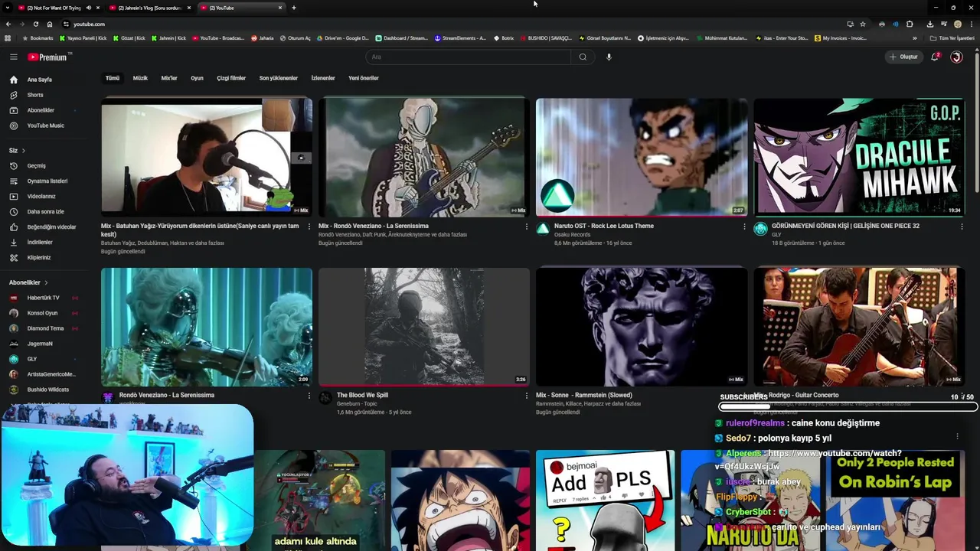Mute the Not For Want Of Trying tab
Image resolution: width=980 pixels, height=551 pixels.
[89, 8]
